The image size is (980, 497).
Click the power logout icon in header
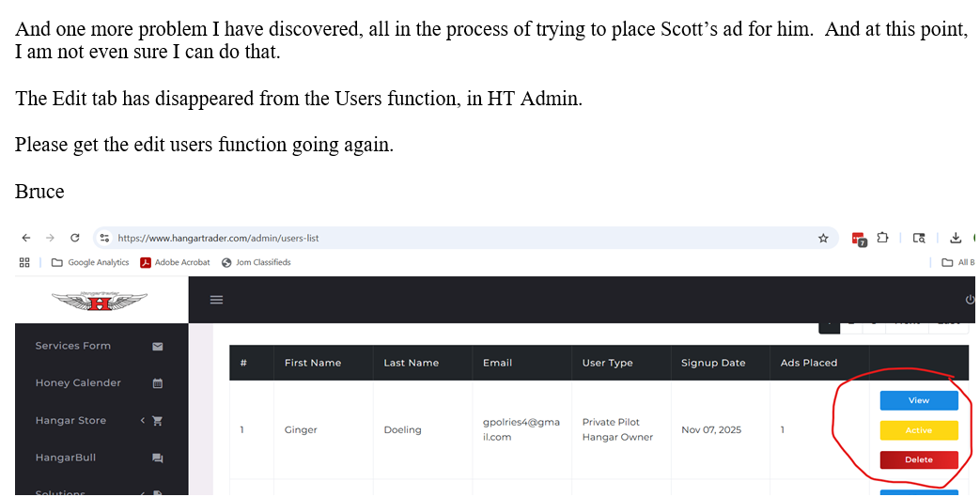[x=970, y=300]
